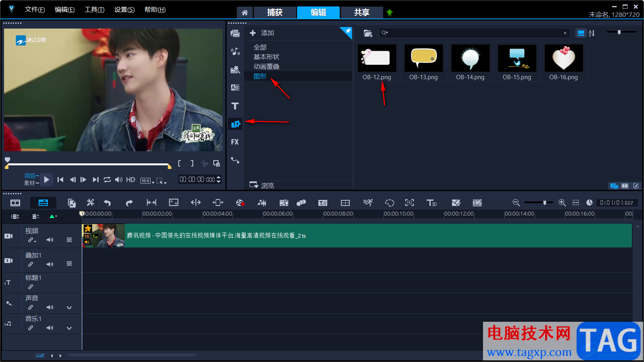Select the slide tool icon

218,203
